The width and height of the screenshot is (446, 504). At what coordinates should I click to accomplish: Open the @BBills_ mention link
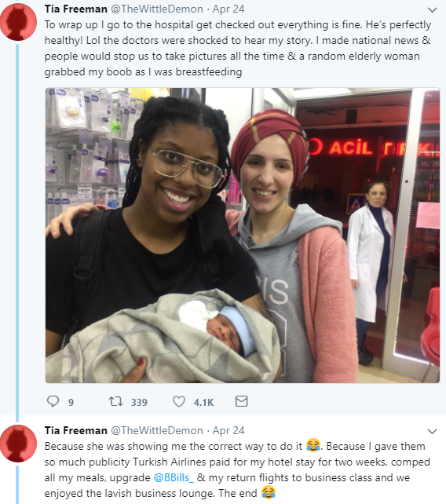coord(174,477)
